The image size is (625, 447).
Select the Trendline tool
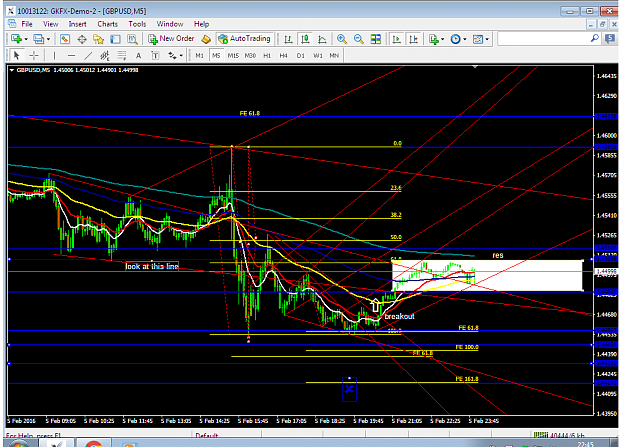[x=88, y=55]
